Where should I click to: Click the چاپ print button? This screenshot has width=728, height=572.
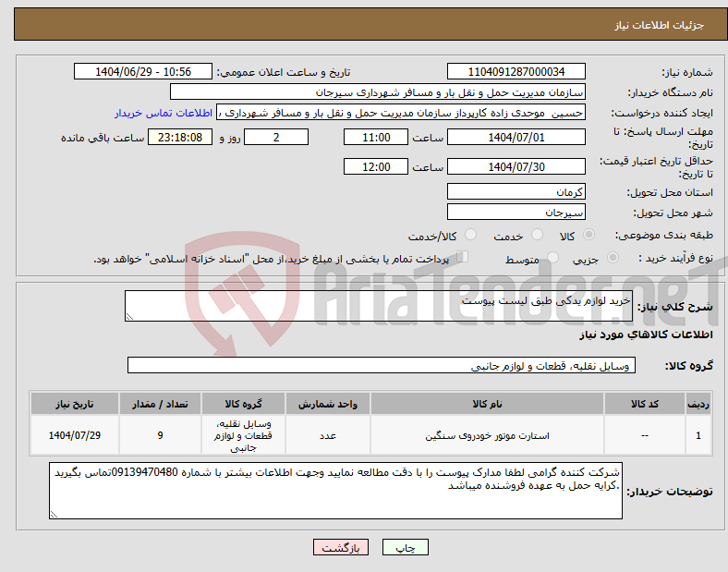point(406,547)
